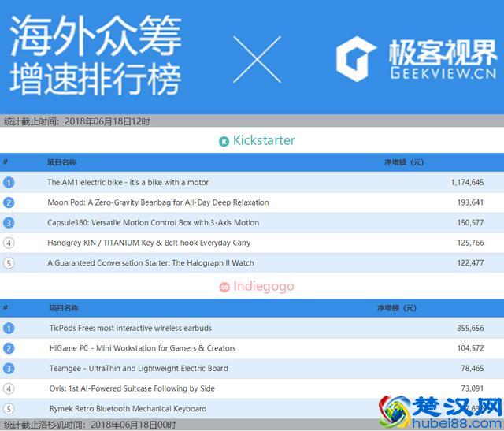Image resolution: width=504 pixels, height=431 pixels.
Task: Click rank 1 badge beside TicPods Free
Action: click(9, 329)
